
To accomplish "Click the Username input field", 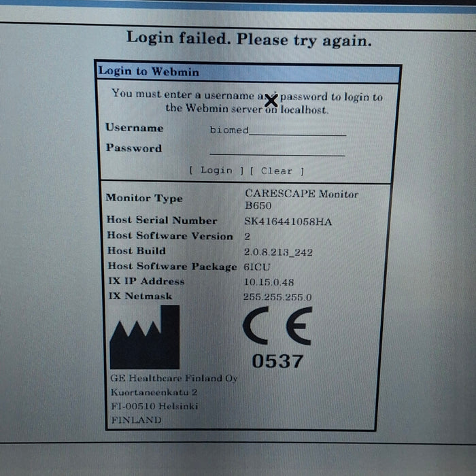I will pos(277,131).
